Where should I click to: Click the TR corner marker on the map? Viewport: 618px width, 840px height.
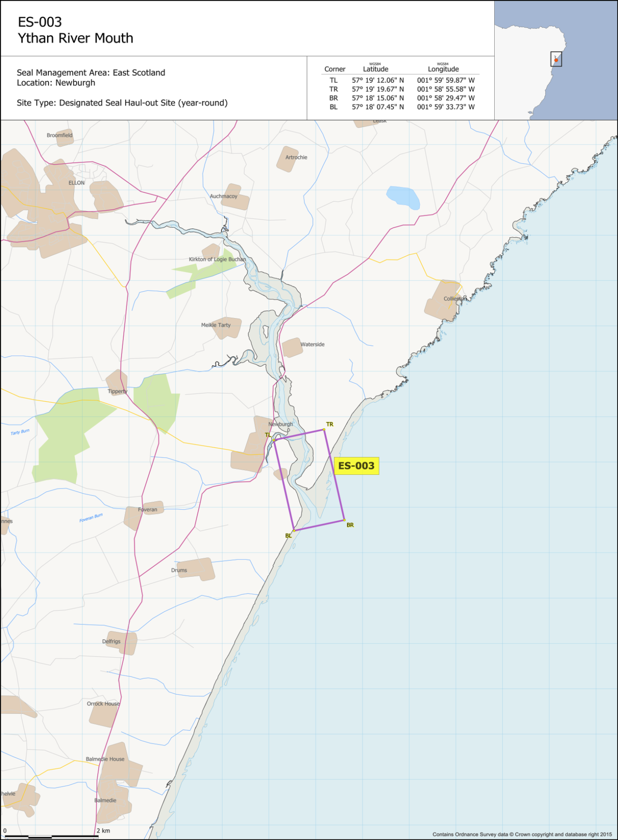point(324,429)
